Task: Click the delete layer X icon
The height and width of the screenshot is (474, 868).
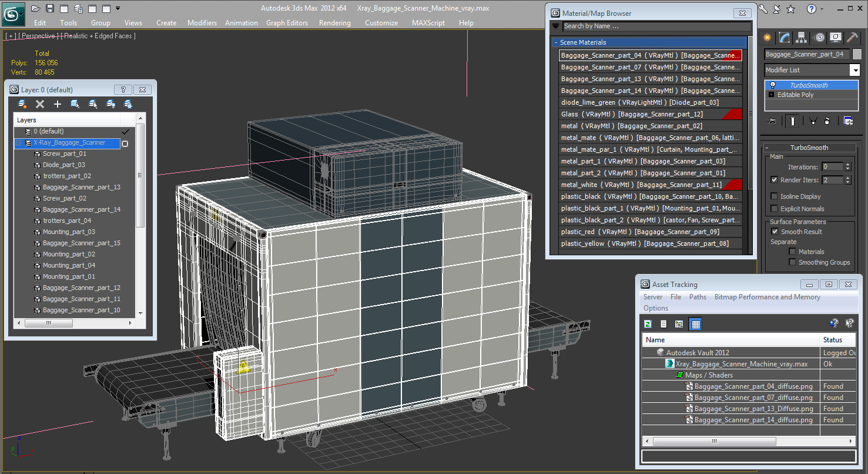Action: coord(40,104)
